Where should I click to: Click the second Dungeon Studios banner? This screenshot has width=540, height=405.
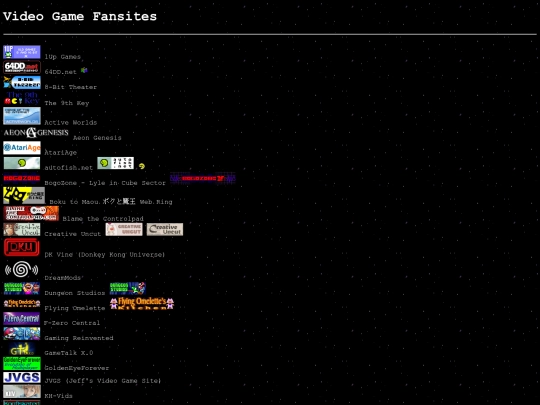click(128, 288)
